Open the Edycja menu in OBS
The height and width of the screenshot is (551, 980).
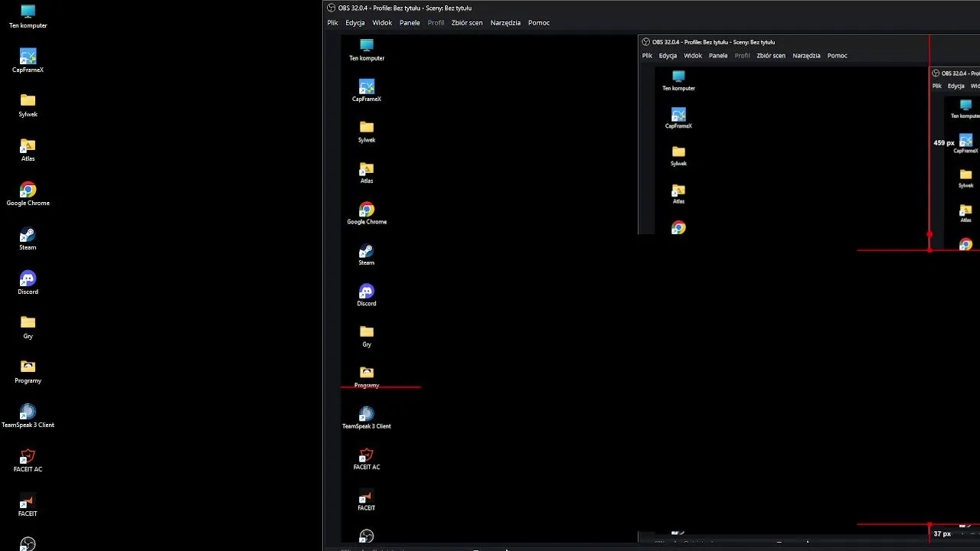(x=354, y=23)
